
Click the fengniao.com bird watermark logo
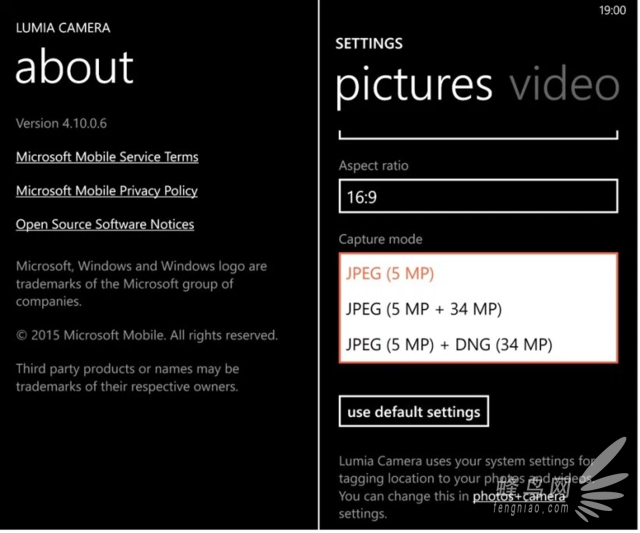tap(602, 480)
